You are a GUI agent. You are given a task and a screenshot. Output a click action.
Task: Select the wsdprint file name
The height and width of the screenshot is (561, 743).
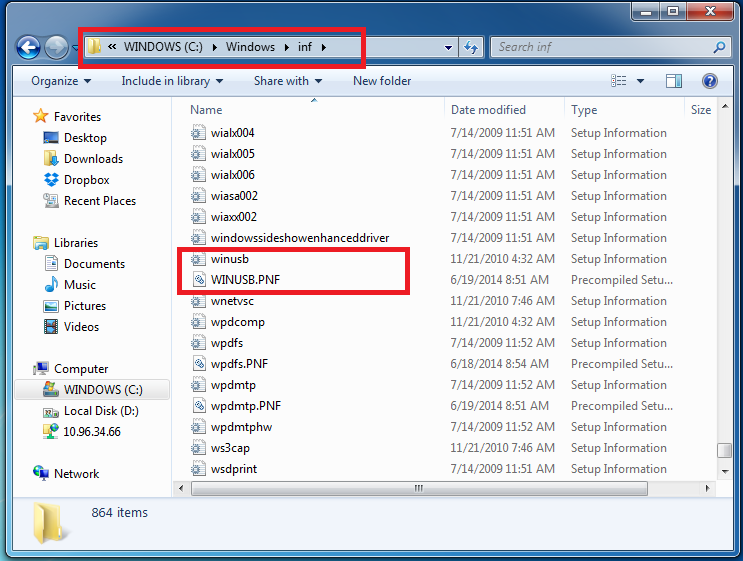point(234,469)
